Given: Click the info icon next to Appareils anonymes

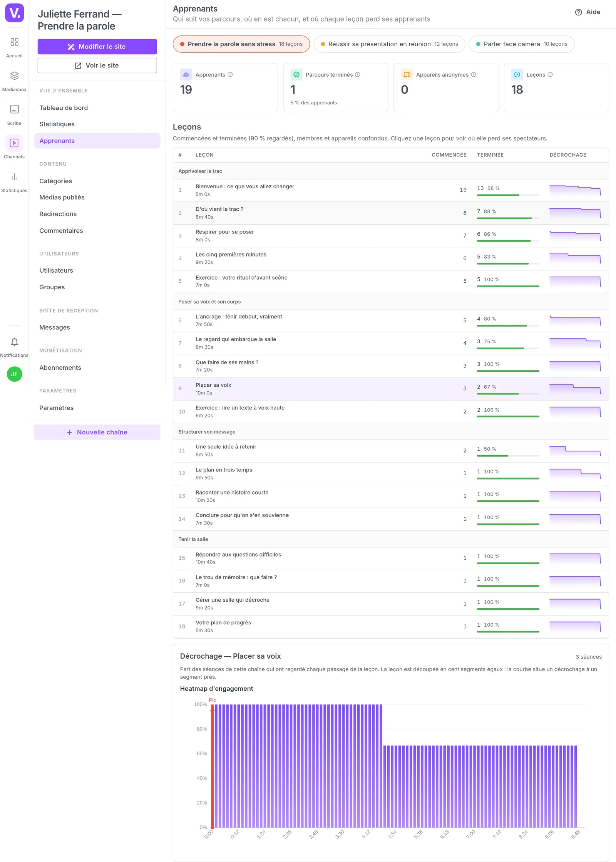Looking at the screenshot, I should [x=474, y=75].
